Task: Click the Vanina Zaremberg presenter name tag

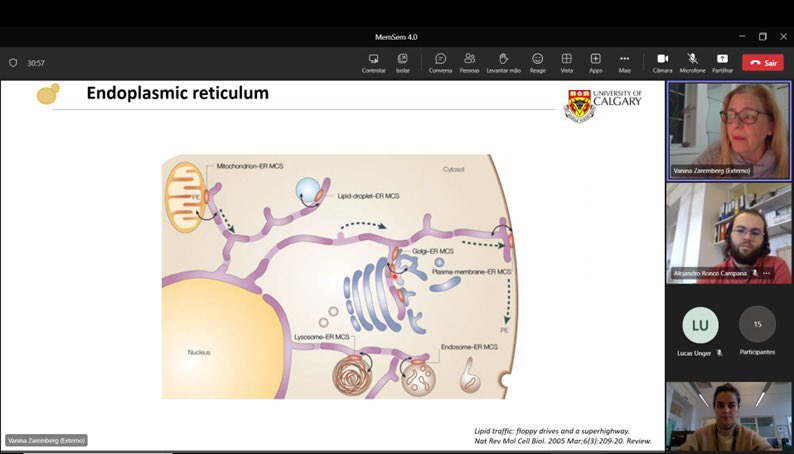Action: click(46, 440)
